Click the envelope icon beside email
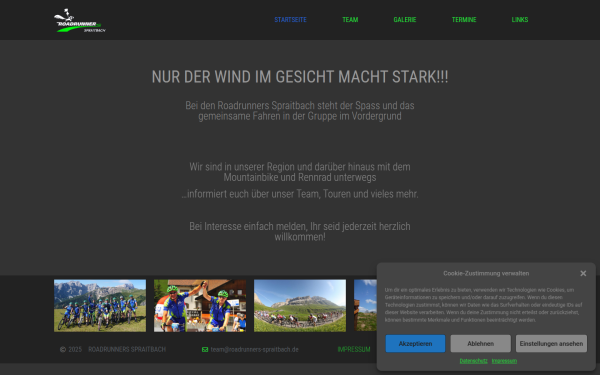This screenshot has width=600, height=375. pos(205,349)
